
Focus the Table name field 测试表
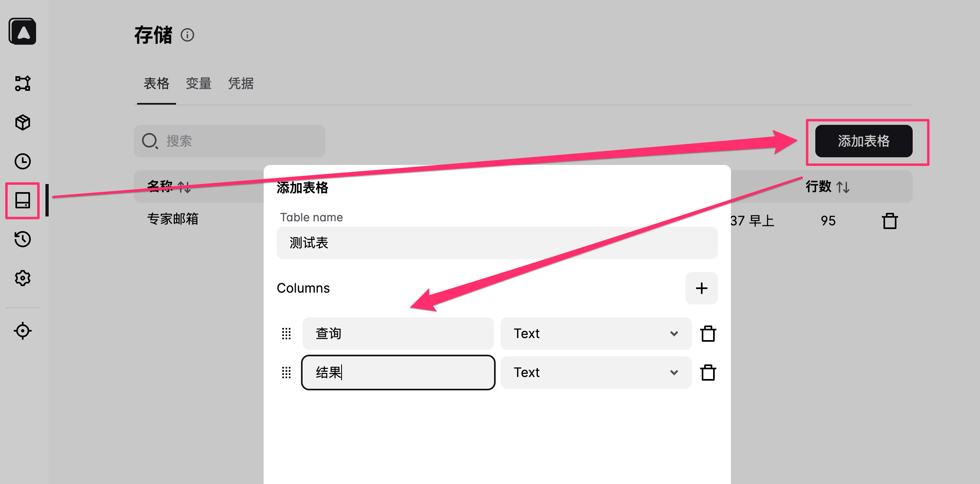point(497,243)
